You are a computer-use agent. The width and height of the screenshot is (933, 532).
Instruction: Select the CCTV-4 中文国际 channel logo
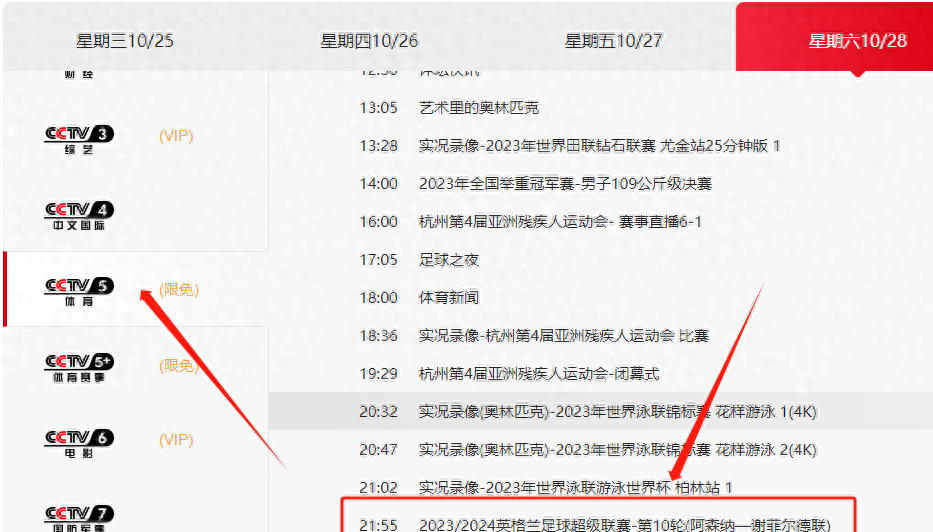click(x=79, y=214)
